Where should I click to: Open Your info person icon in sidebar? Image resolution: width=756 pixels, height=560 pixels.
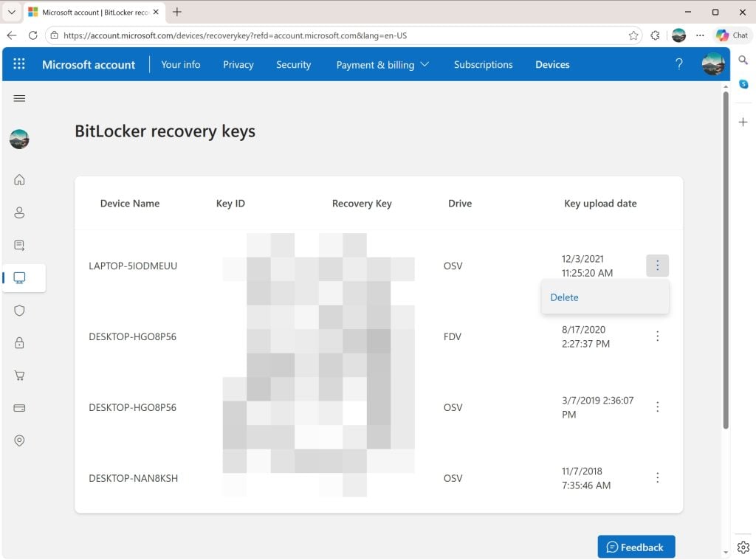click(19, 212)
